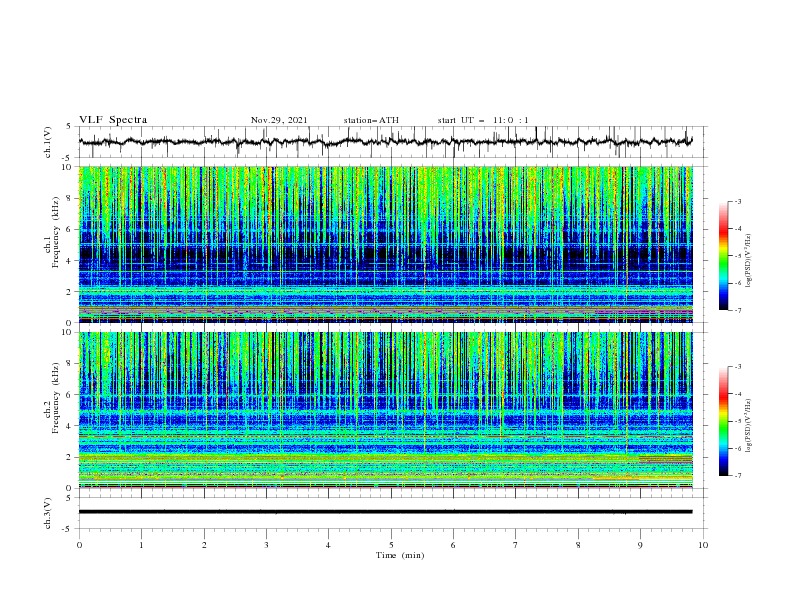Viewport: 792px width, 612px height.
Task: Select the ch.1 color bar "log(PSD)(V²/Hz)" label
Action: [748, 261]
